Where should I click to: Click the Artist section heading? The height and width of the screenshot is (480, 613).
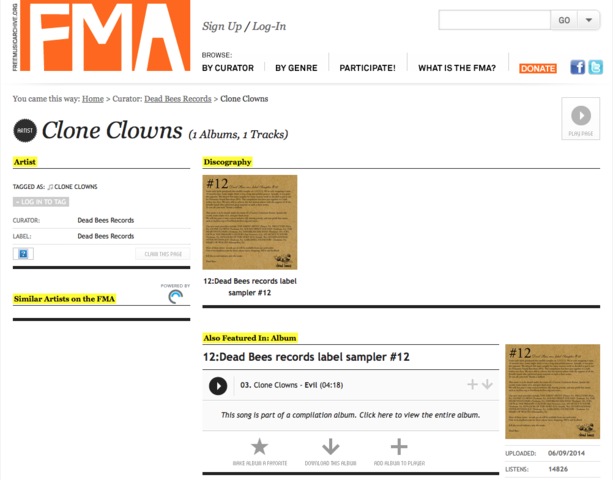coord(25,162)
